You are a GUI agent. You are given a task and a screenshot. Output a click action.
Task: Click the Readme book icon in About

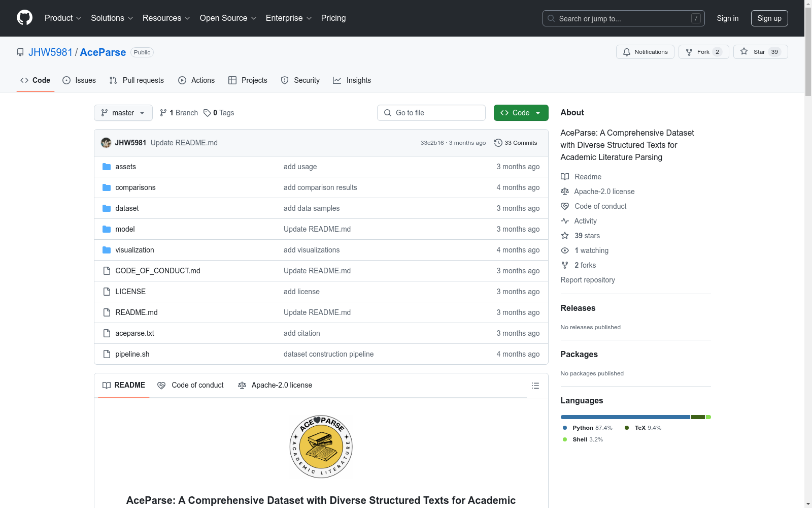(565, 177)
